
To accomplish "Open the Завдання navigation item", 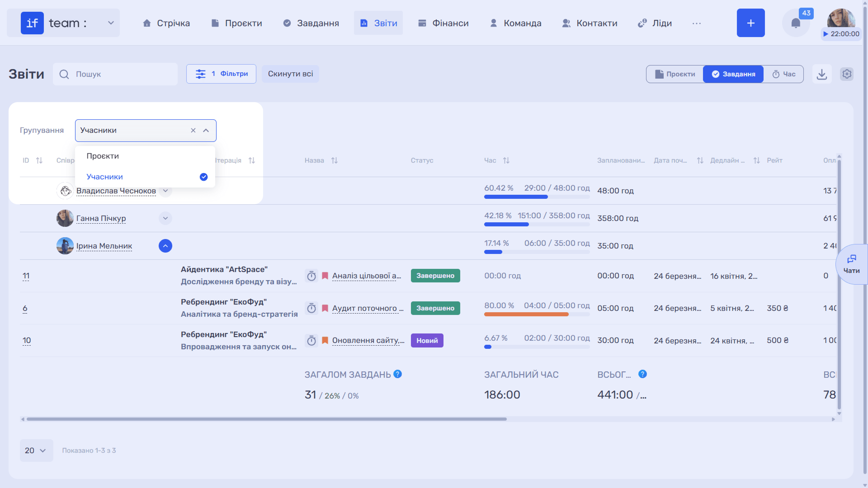I will tap(311, 23).
